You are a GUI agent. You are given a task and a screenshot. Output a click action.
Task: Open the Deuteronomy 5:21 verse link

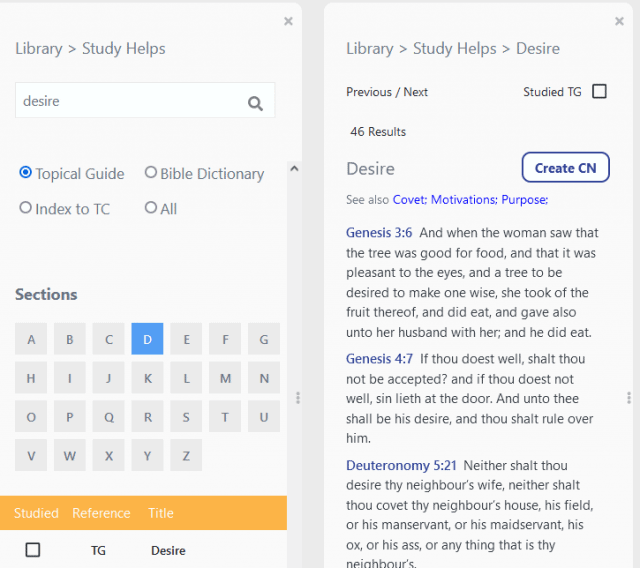[x=400, y=465]
